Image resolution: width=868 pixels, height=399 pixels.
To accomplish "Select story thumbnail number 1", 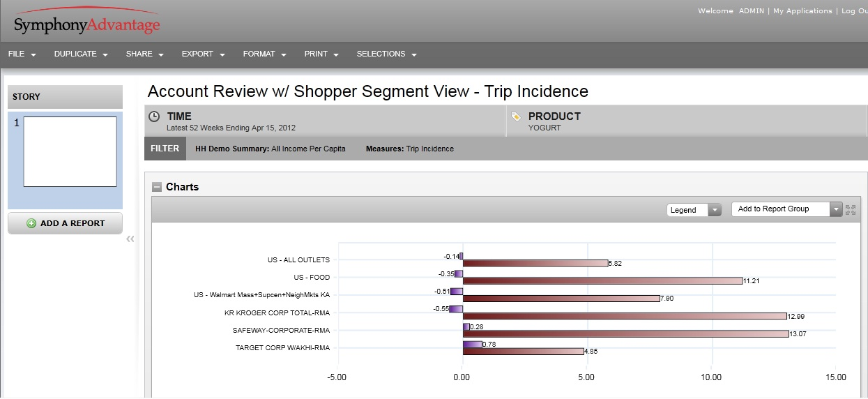I will click(x=70, y=151).
